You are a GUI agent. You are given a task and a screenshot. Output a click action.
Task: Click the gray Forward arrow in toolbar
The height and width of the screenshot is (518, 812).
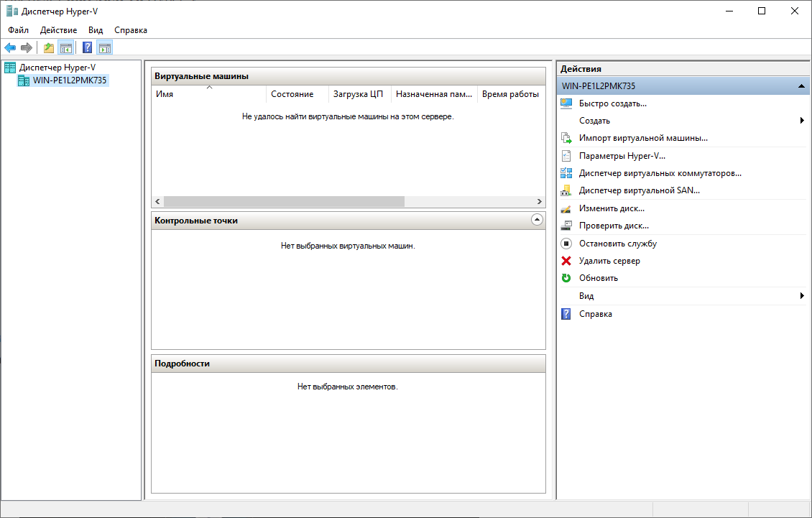(27, 48)
